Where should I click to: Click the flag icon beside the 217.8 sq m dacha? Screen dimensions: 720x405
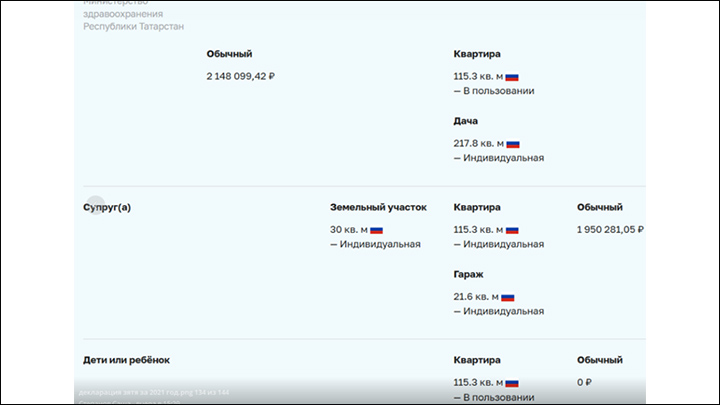(513, 144)
